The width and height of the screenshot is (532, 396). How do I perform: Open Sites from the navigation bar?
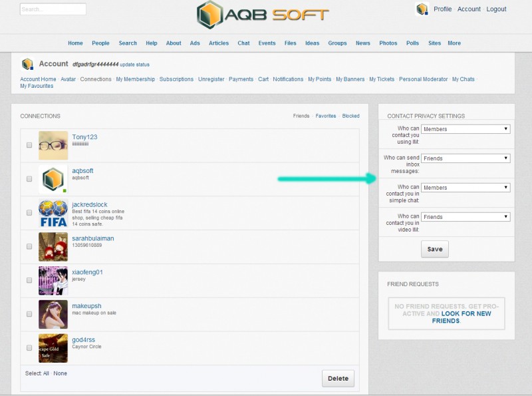point(434,43)
